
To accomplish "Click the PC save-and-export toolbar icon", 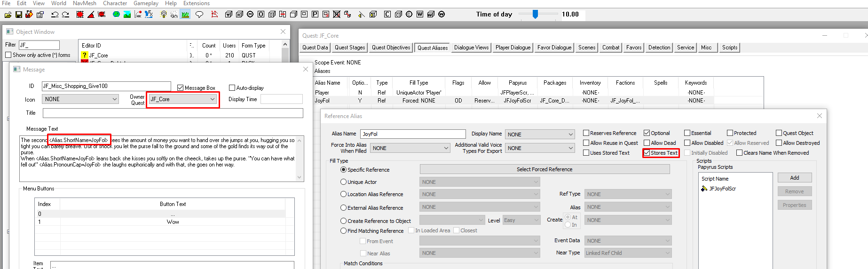I will [x=29, y=15].
